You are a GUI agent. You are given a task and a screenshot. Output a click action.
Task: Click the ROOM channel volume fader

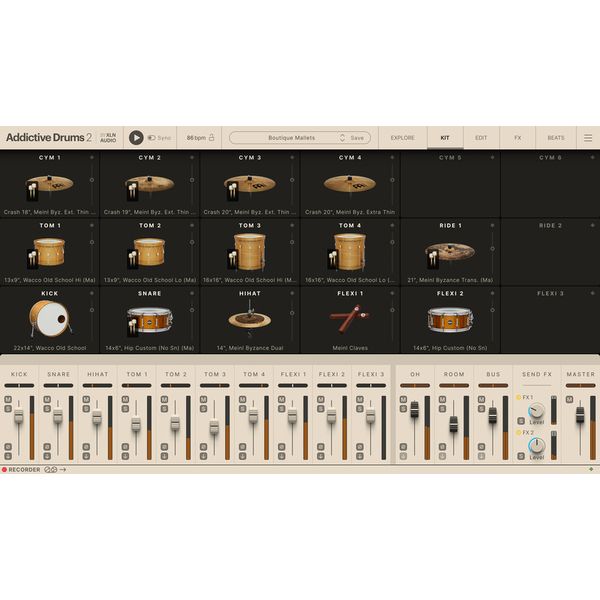coord(453,424)
